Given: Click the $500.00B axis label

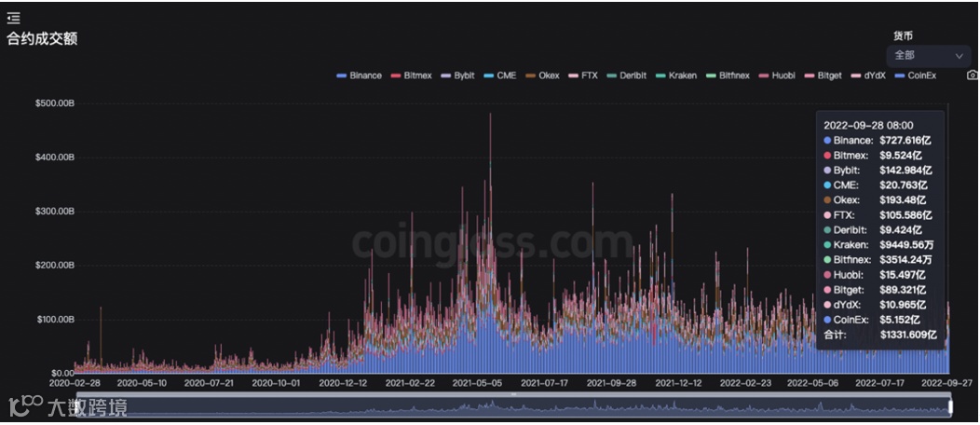Looking at the screenshot, I should click(55, 103).
